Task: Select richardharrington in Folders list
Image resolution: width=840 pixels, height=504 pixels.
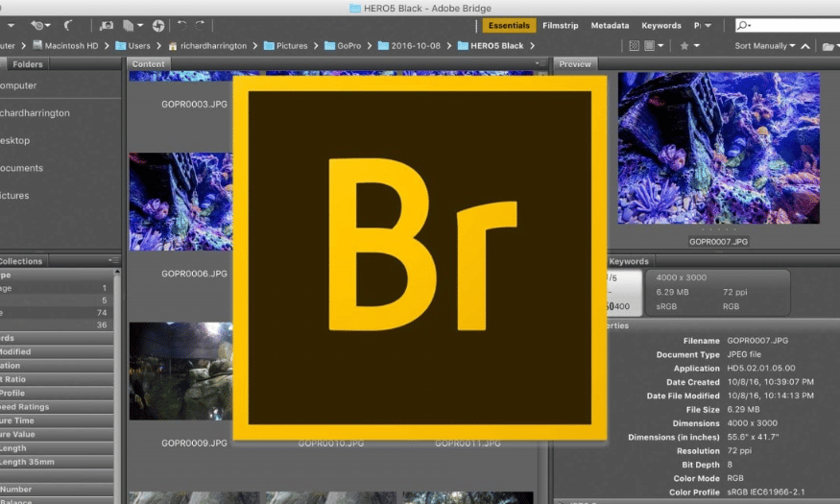Action: coord(35,113)
